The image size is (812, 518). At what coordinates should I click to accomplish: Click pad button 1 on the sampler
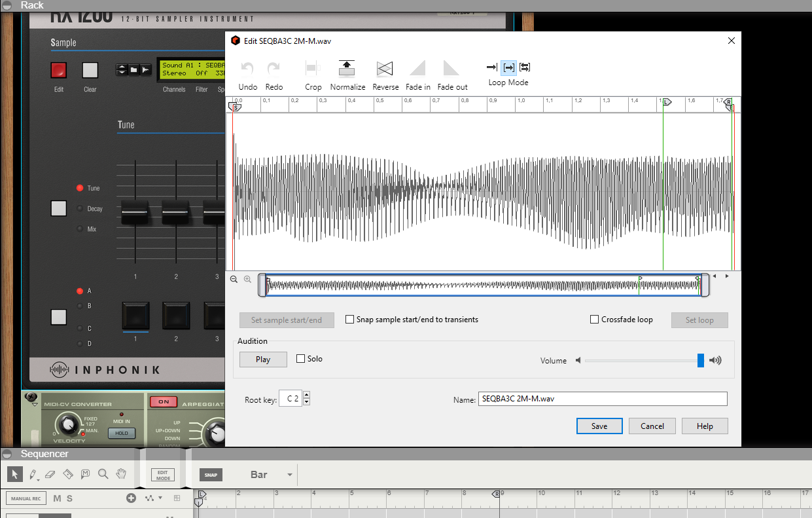pos(135,316)
